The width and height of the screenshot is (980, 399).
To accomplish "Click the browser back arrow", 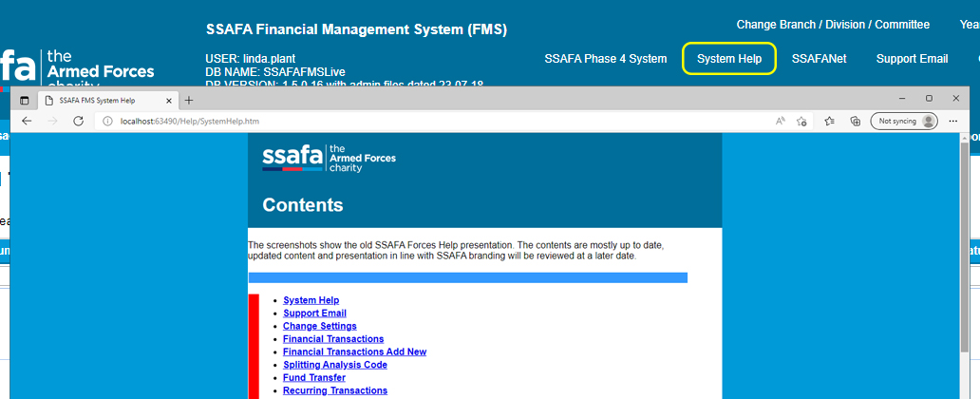I will tap(27, 121).
